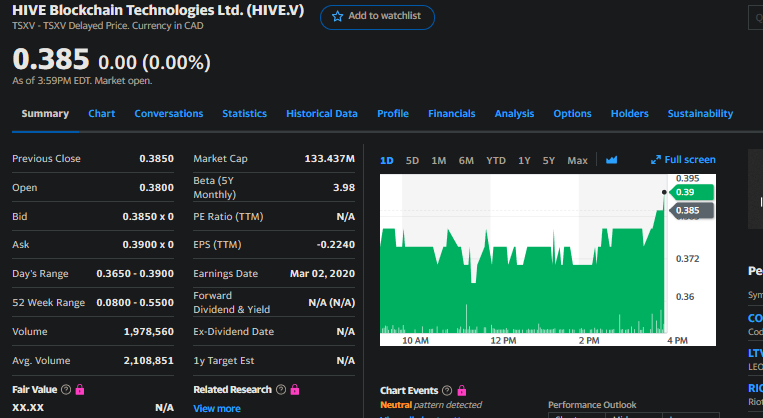Switch to the Historical Data tab
The image size is (763, 418).
point(321,114)
